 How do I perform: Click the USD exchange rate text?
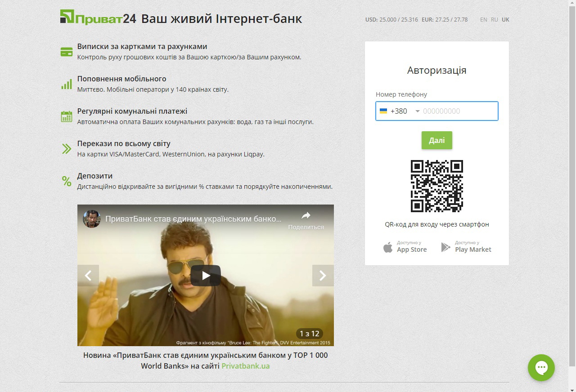(391, 20)
